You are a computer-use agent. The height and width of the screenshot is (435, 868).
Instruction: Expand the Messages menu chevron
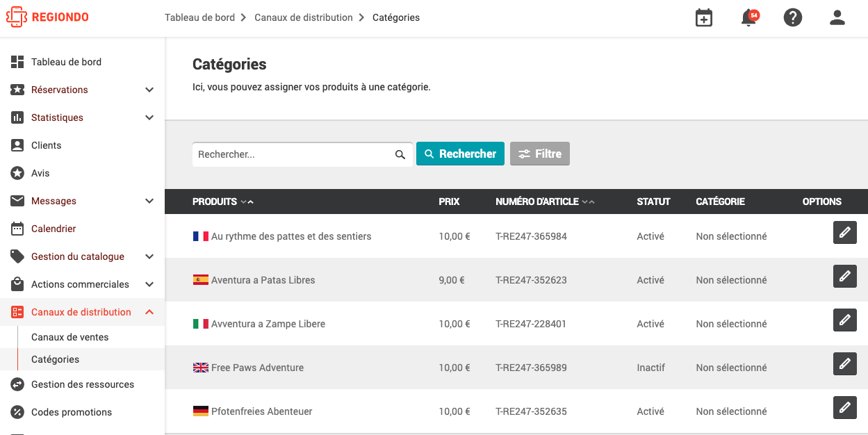[149, 201]
